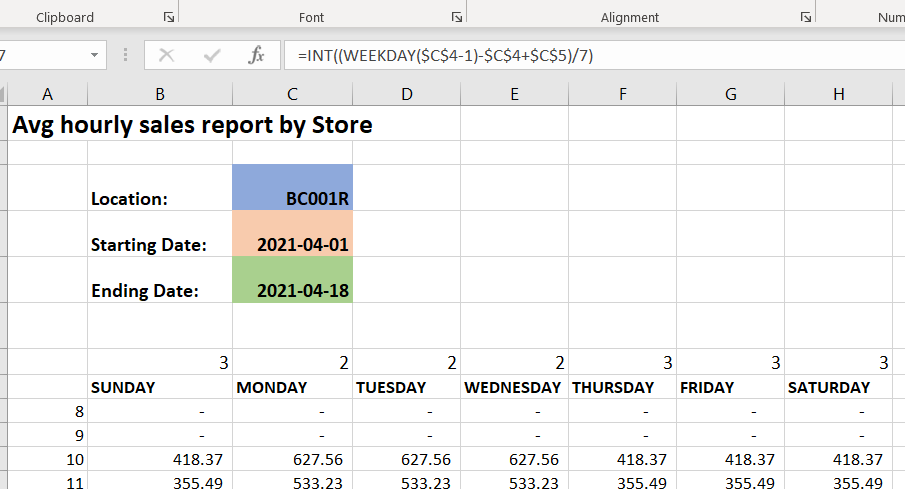Click the report title cell
This screenshot has height=489, width=905.
pos(192,125)
